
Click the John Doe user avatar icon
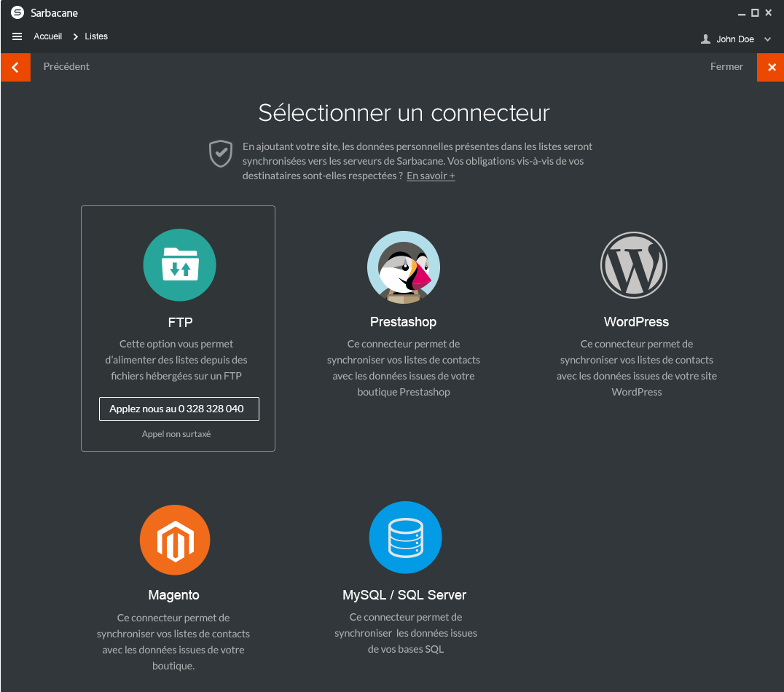[705, 39]
